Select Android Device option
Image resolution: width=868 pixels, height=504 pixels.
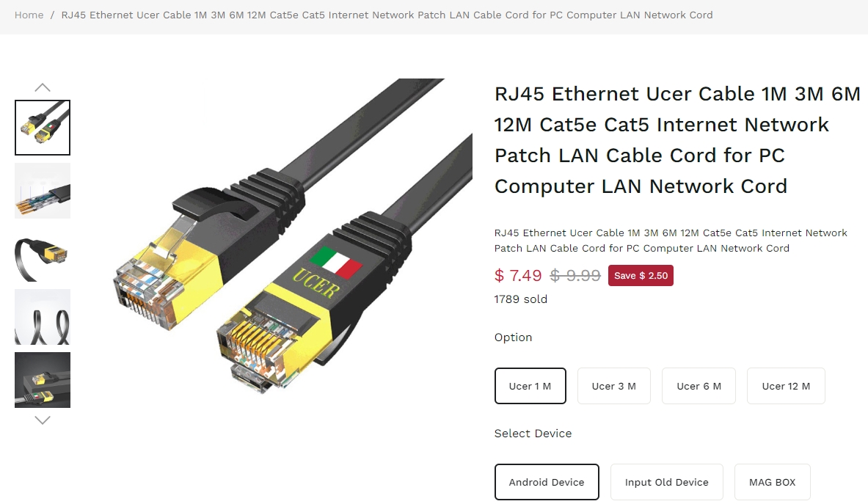coord(547,482)
